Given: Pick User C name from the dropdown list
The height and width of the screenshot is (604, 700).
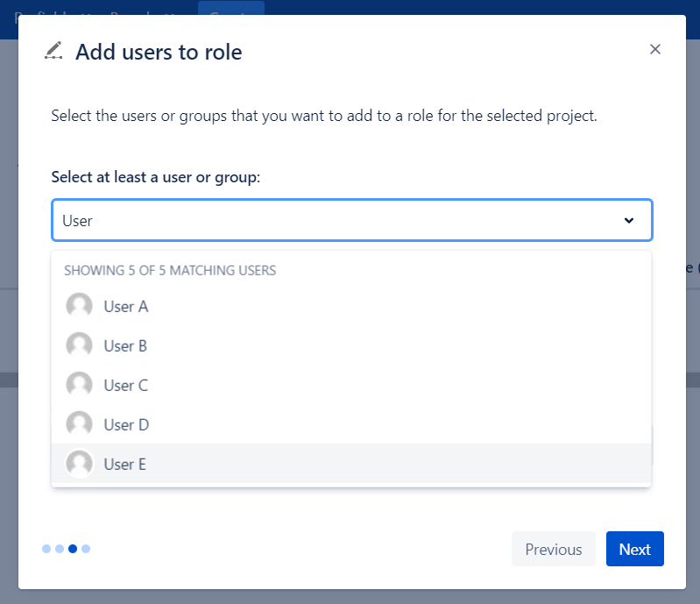Looking at the screenshot, I should click(125, 386).
